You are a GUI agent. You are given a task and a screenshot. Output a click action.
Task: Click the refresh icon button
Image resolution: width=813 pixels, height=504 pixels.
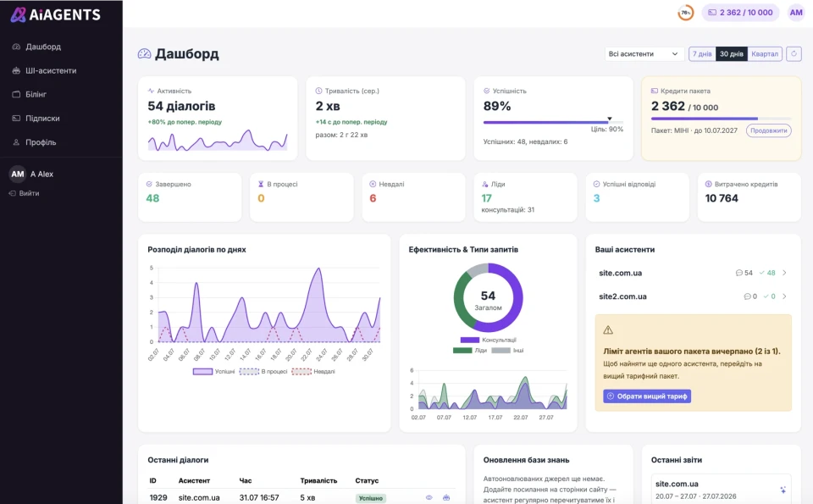click(794, 54)
